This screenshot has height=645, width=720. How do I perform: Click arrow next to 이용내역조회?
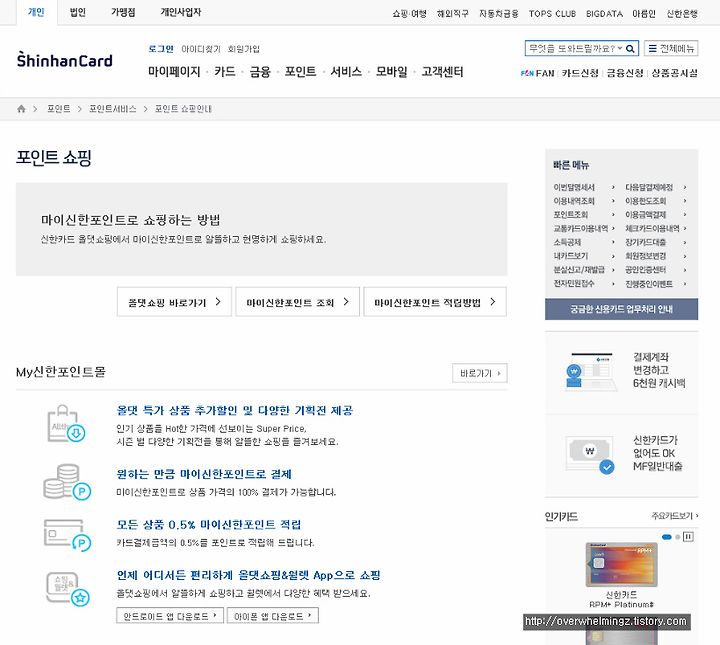(613, 201)
